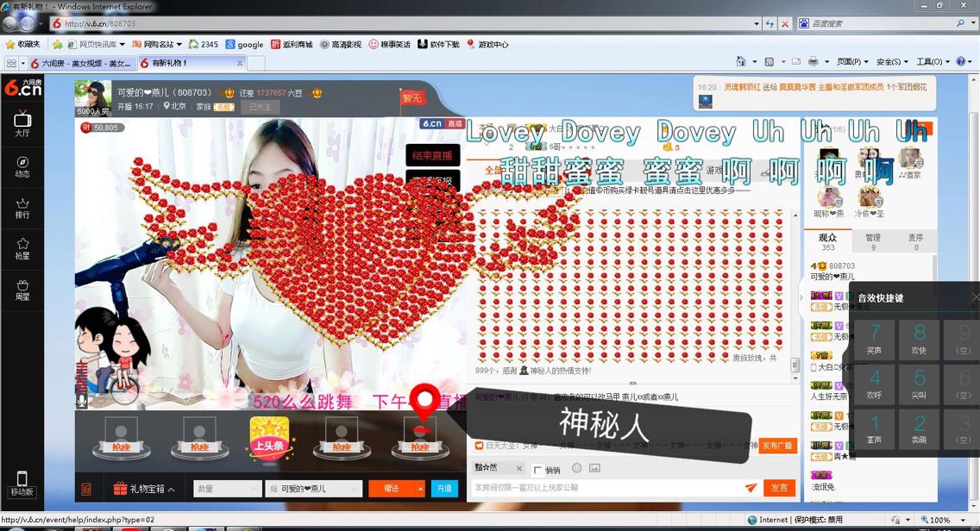This screenshot has height=531, width=980.
Task: Click the blue 充值 recharge button
Action: click(x=444, y=489)
